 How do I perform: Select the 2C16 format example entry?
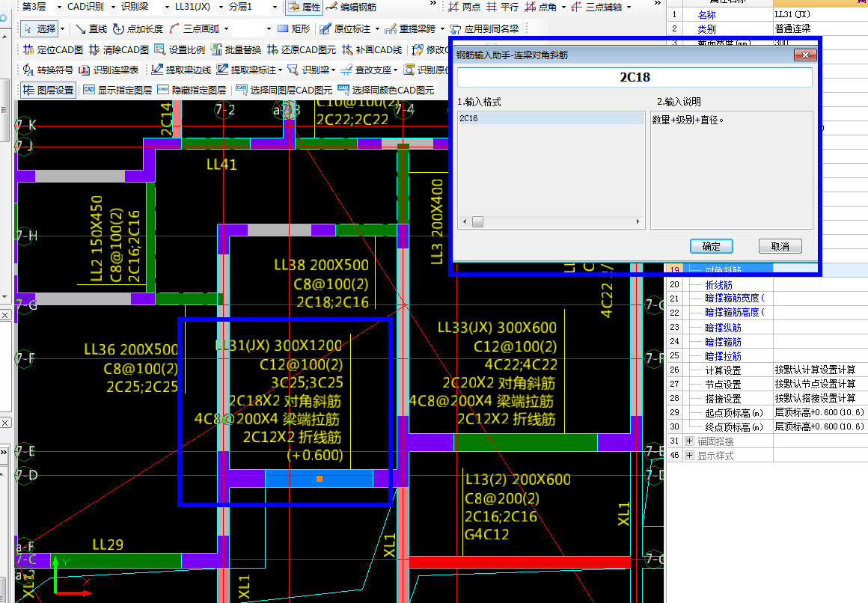click(551, 118)
